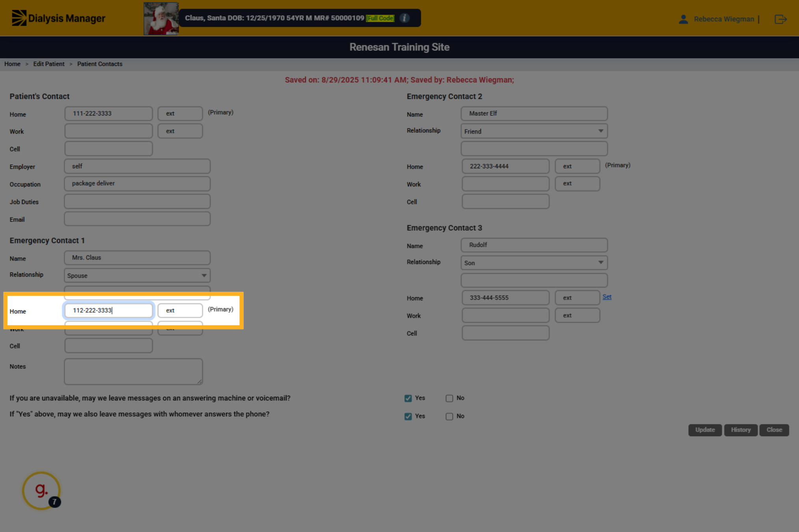Click Patient's Contact Home phone field 111-222-3333

(108, 113)
